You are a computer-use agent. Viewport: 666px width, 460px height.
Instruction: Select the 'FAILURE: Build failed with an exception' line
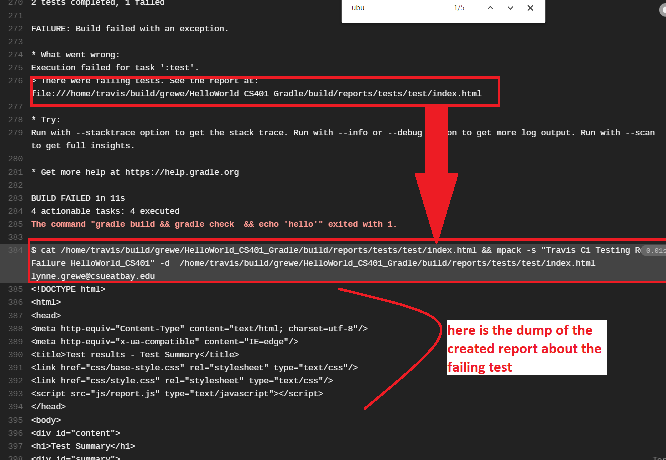pyautogui.click(x=129, y=29)
